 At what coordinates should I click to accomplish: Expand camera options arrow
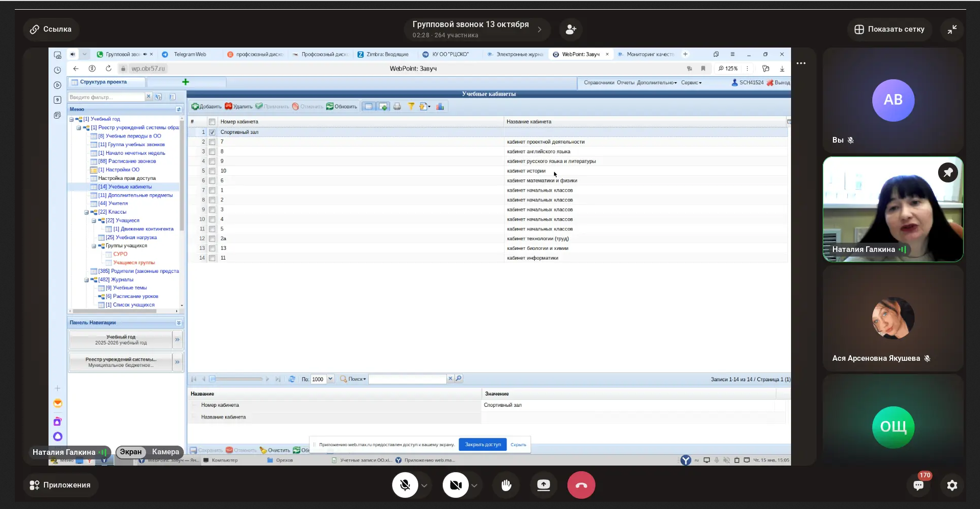click(474, 485)
